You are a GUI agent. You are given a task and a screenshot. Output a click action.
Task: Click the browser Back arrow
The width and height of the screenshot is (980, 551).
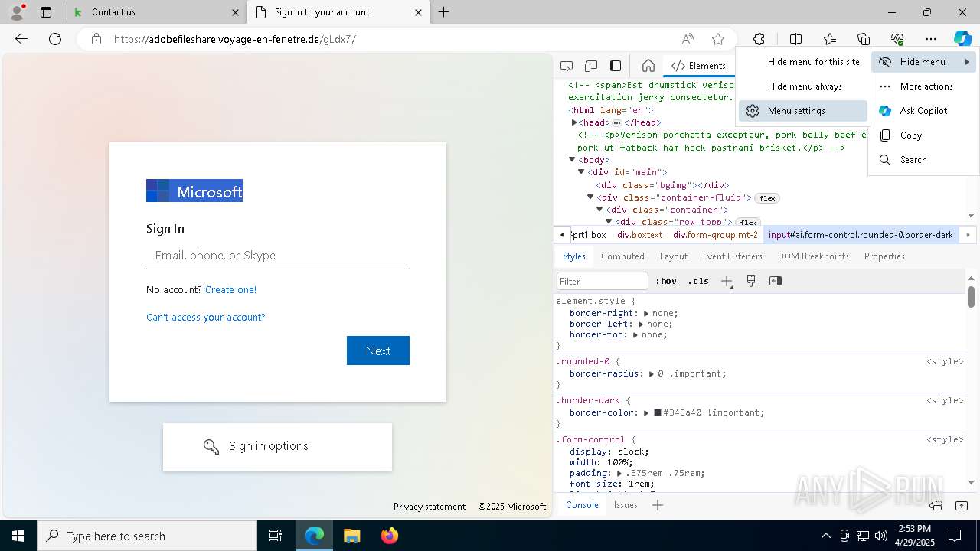pos(21,39)
